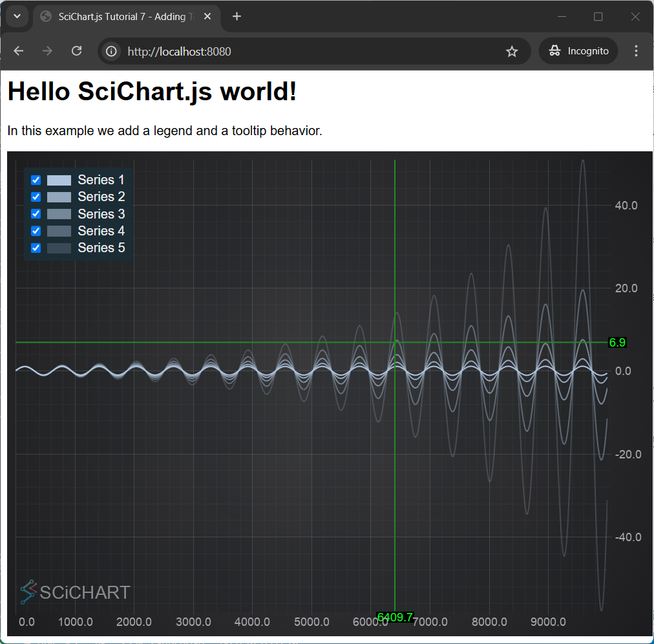Bookmark this page with the star icon
The height and width of the screenshot is (644, 654).
point(512,51)
